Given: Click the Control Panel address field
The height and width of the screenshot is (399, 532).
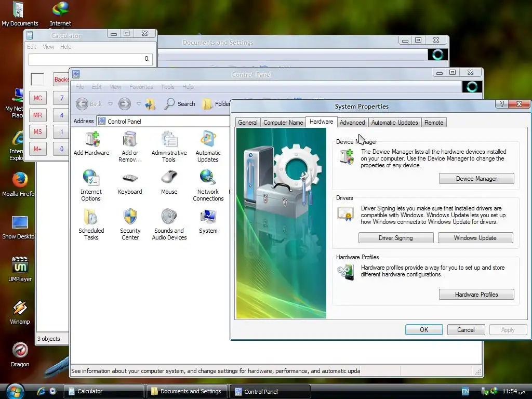Looking at the screenshot, I should click(x=164, y=121).
